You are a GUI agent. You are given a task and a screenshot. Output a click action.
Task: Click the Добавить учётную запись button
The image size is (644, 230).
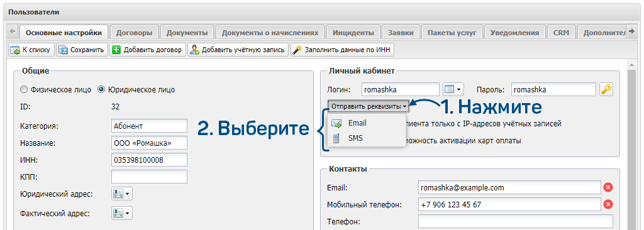point(238,50)
